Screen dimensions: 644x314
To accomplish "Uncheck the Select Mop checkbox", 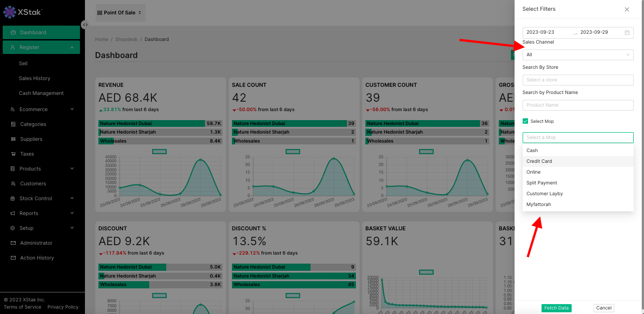I will click(525, 121).
